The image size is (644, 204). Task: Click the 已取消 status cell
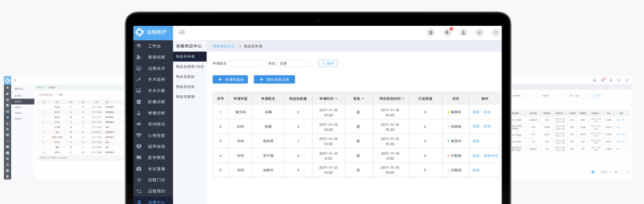(456, 170)
